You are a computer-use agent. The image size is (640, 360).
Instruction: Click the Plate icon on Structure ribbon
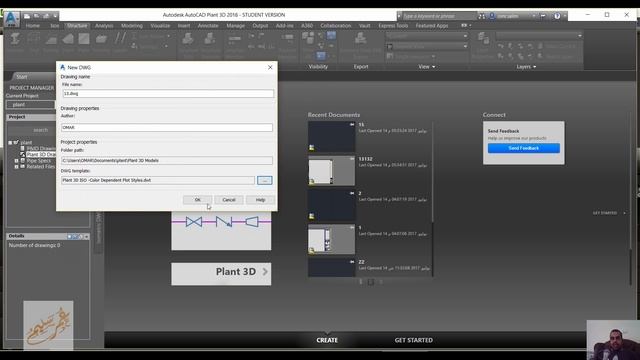pyautogui.click(x=84, y=39)
